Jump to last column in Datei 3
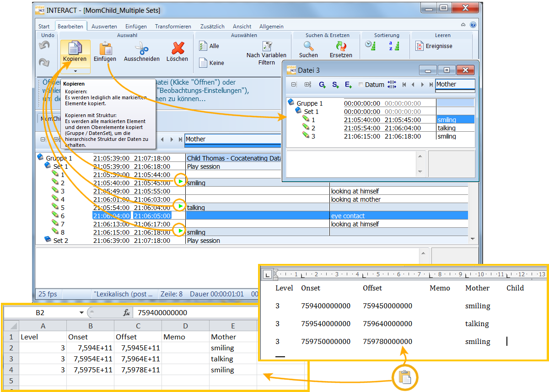Screen dimensions: 549x392 431,85
